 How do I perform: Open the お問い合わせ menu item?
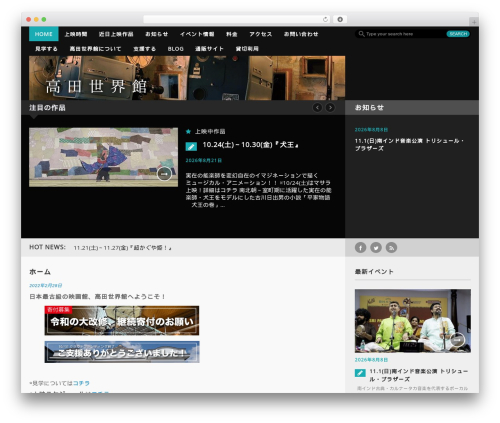[x=301, y=34]
